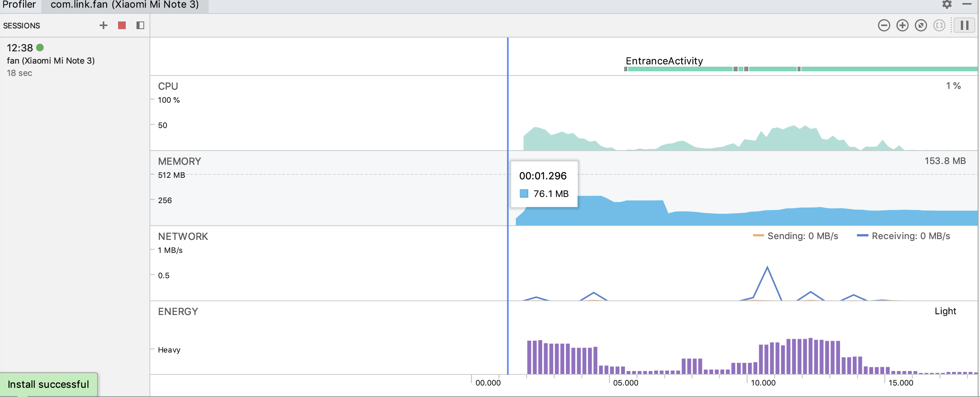Click the 76.1 MB tooltip value
This screenshot has width=980, height=397.
551,194
